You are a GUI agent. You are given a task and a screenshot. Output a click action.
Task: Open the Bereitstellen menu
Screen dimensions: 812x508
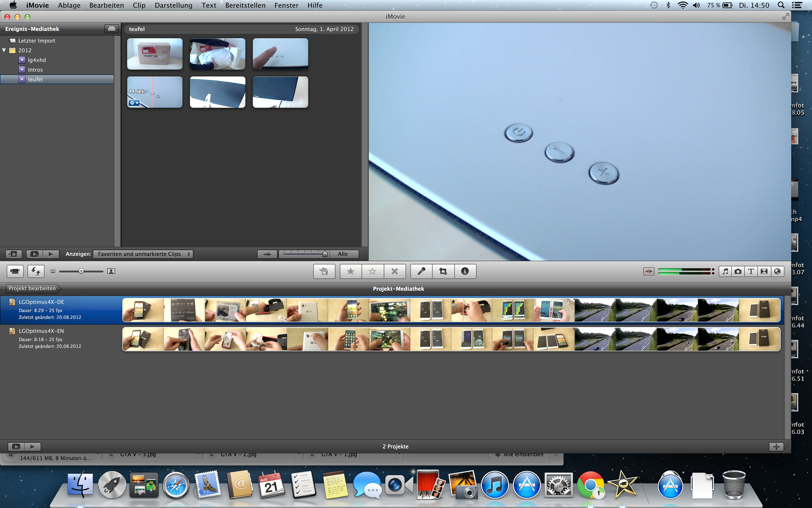coord(245,5)
